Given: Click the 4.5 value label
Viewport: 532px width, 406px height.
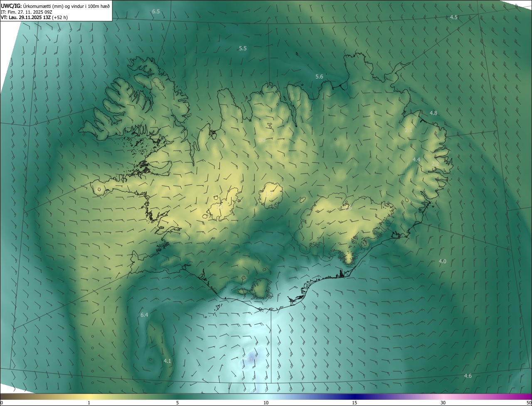Looking at the screenshot, I should 454,17.
